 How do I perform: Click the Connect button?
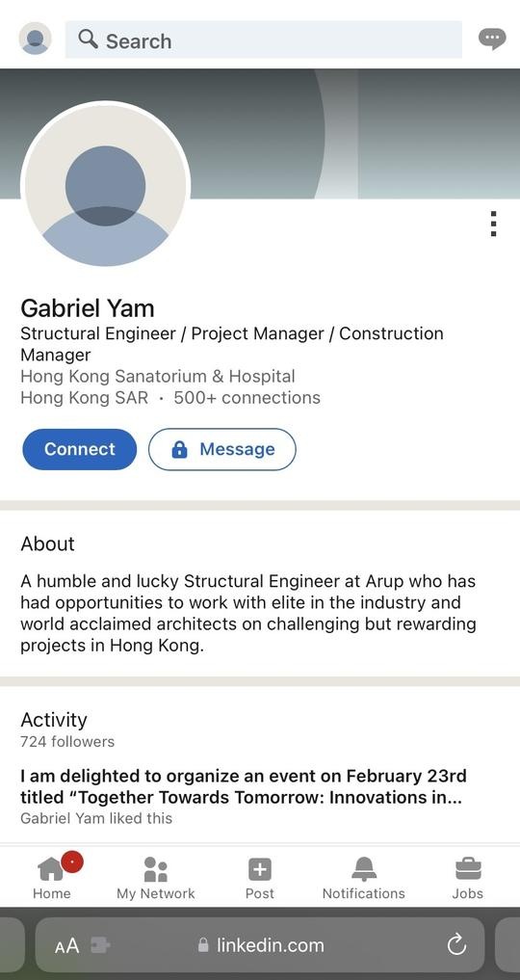pyautogui.click(x=79, y=449)
